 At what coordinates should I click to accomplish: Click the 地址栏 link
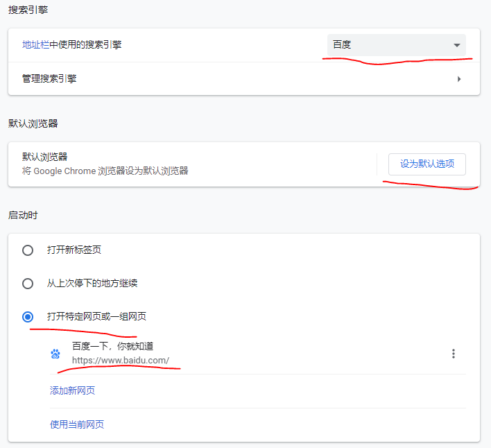point(35,45)
